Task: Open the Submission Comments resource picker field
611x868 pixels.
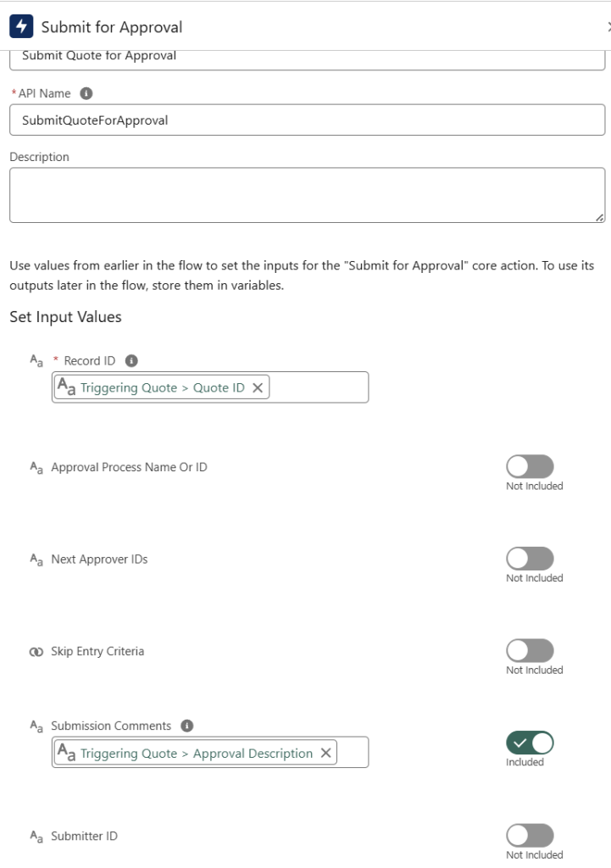Action: (352, 753)
